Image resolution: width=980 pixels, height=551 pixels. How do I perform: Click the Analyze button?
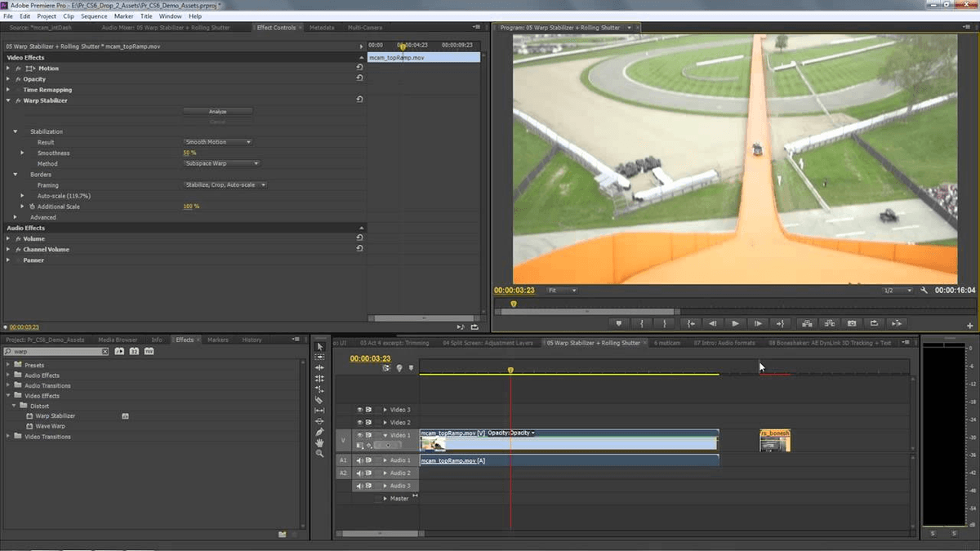pos(217,111)
